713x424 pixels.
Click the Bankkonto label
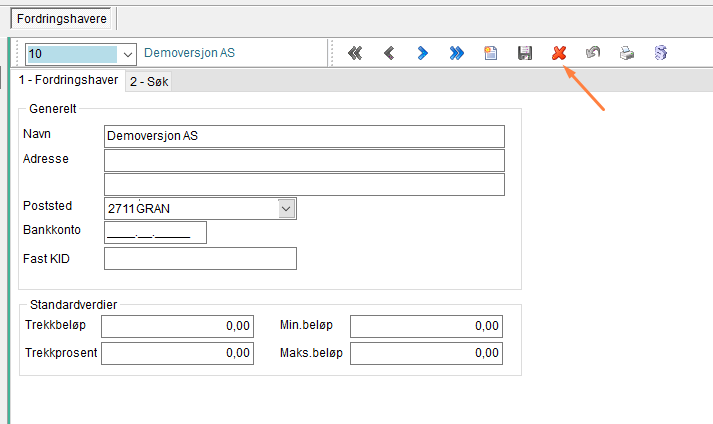[x=51, y=230]
